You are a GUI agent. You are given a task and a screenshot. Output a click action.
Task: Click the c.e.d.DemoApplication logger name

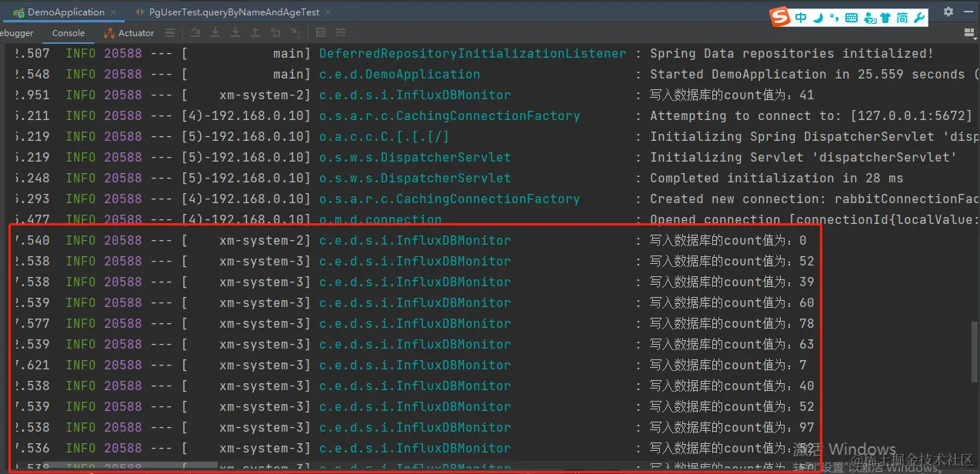(399, 75)
